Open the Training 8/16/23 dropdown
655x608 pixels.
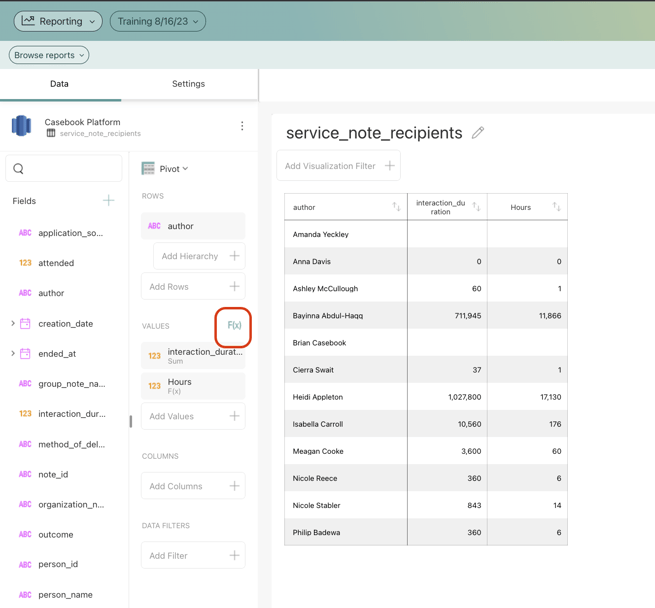(x=158, y=21)
